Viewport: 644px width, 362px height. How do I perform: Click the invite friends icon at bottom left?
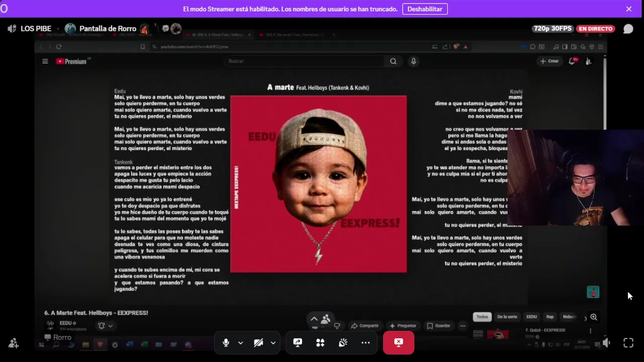click(14, 343)
